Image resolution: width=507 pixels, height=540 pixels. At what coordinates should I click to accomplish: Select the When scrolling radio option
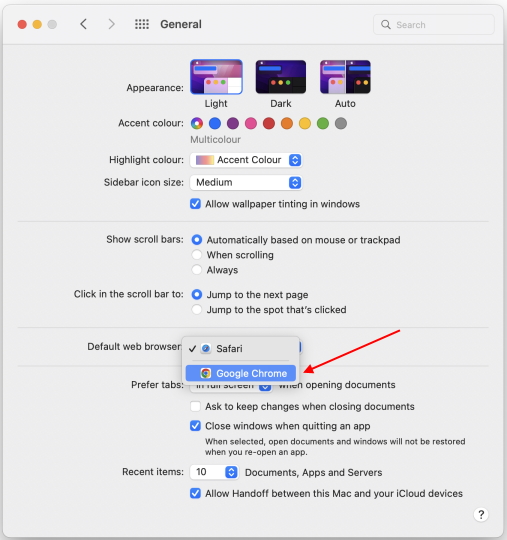coord(197,255)
